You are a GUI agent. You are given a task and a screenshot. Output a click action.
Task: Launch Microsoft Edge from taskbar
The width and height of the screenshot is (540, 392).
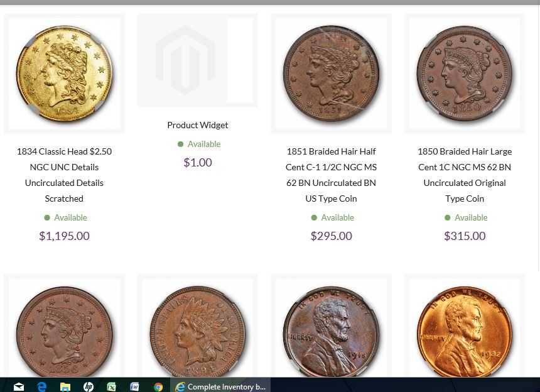click(x=41, y=386)
